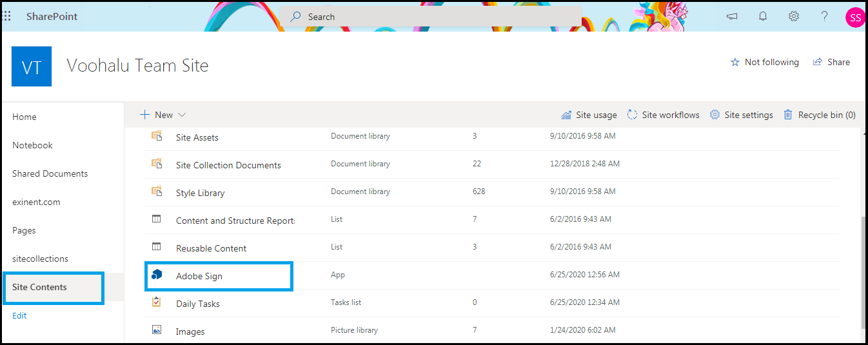Open Pages in left navigation
Image resolution: width=868 pixels, height=345 pixels.
pos(24,230)
